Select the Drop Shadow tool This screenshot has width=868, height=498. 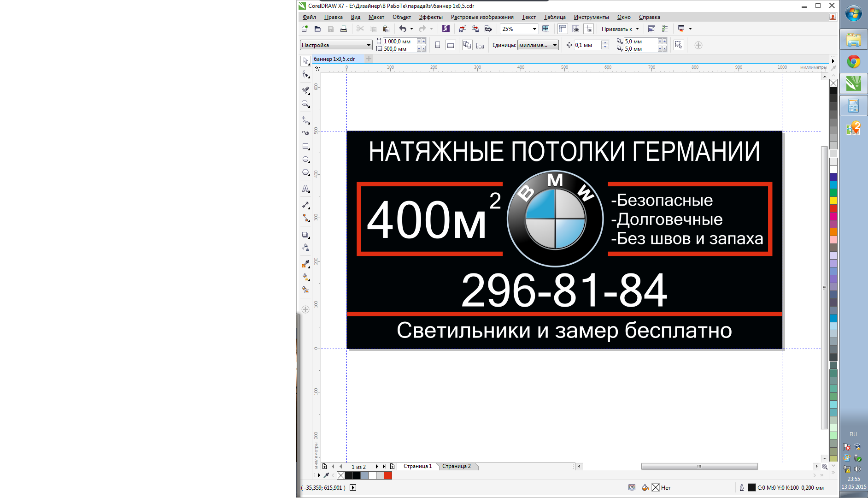[305, 235]
